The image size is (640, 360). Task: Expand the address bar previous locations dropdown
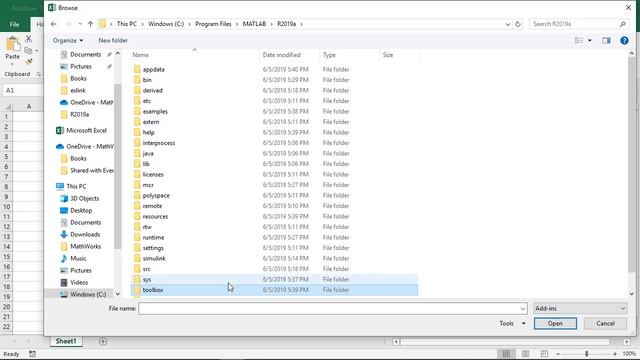click(507, 24)
